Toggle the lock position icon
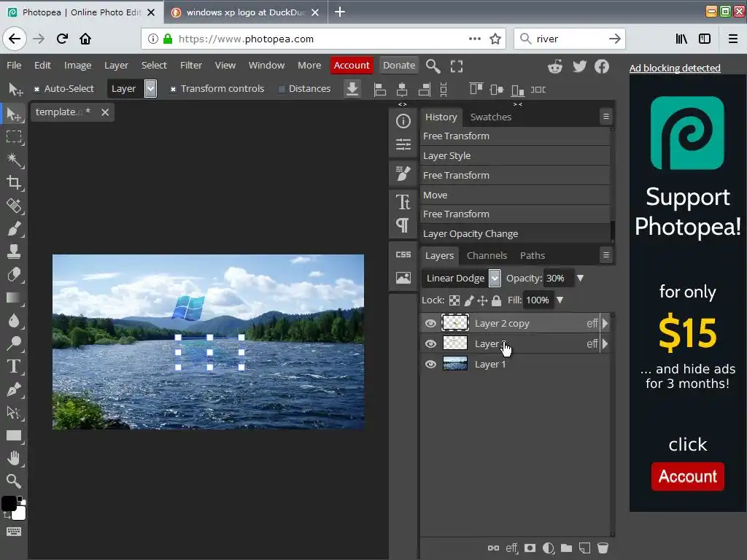The image size is (747, 560). click(x=482, y=300)
